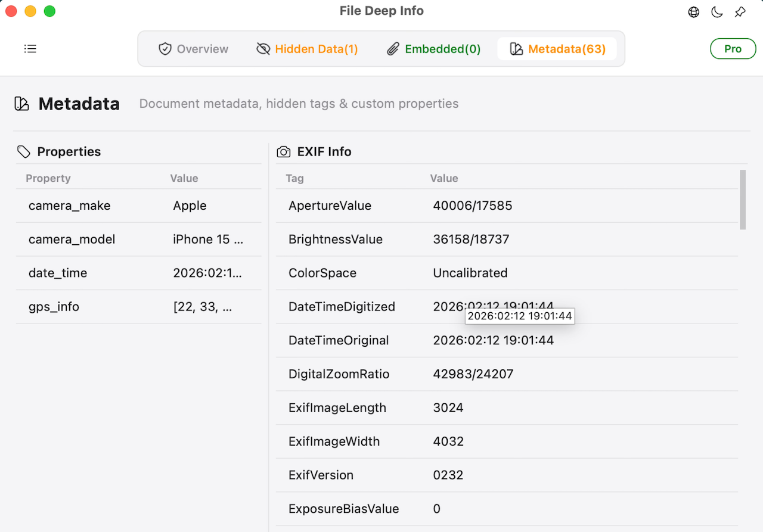
Task: Click the Metadata page icon in the section header
Action: 21,103
